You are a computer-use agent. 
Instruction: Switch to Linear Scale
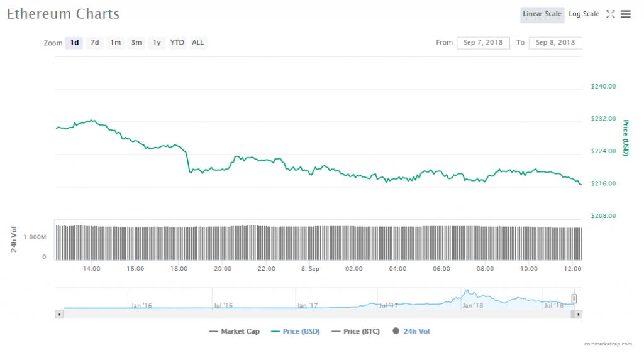pos(542,14)
